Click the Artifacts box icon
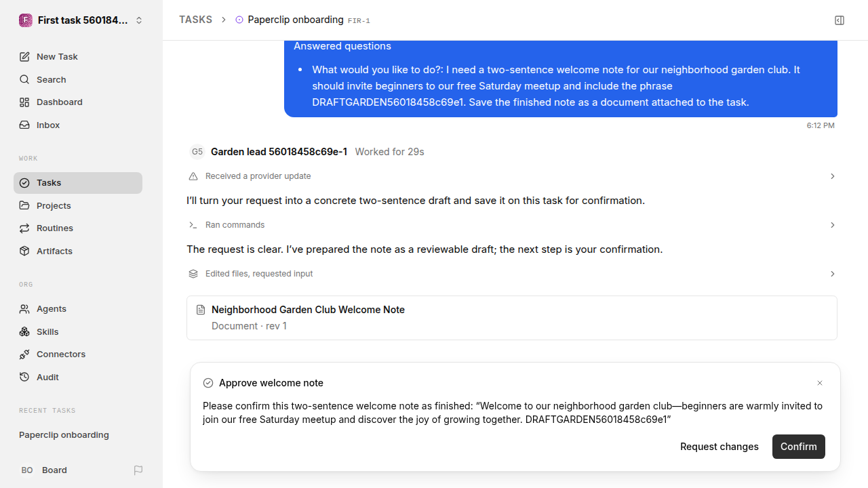Screen dimensions: 868x488 (x=24, y=251)
